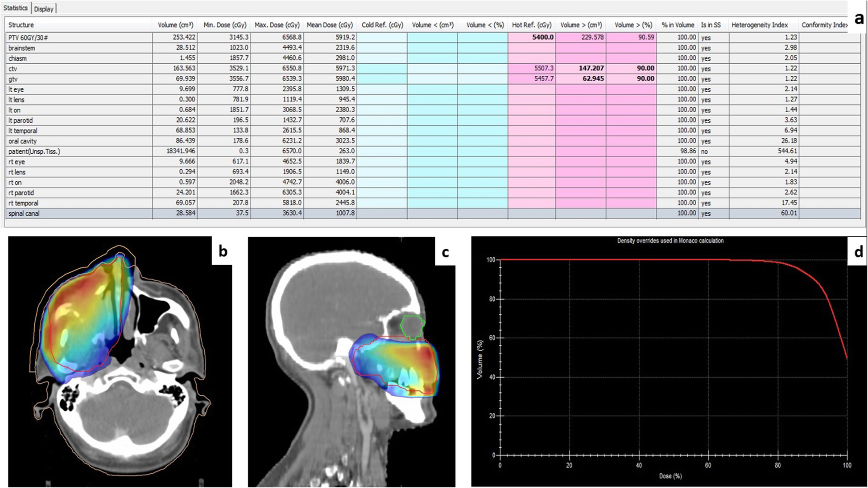Select the rt lens structure row
The height and width of the screenshot is (488, 868).
click(x=433, y=172)
